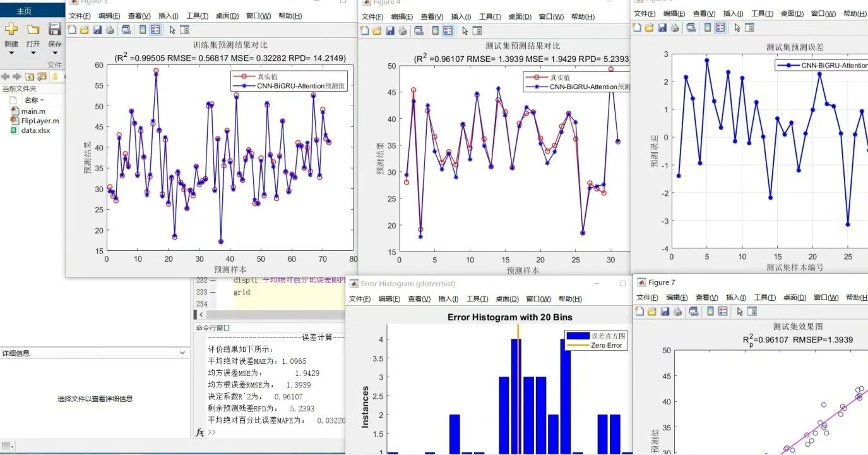
Task: Select Edit Plot arrow in test-error figure toolbar
Action: [737, 27]
